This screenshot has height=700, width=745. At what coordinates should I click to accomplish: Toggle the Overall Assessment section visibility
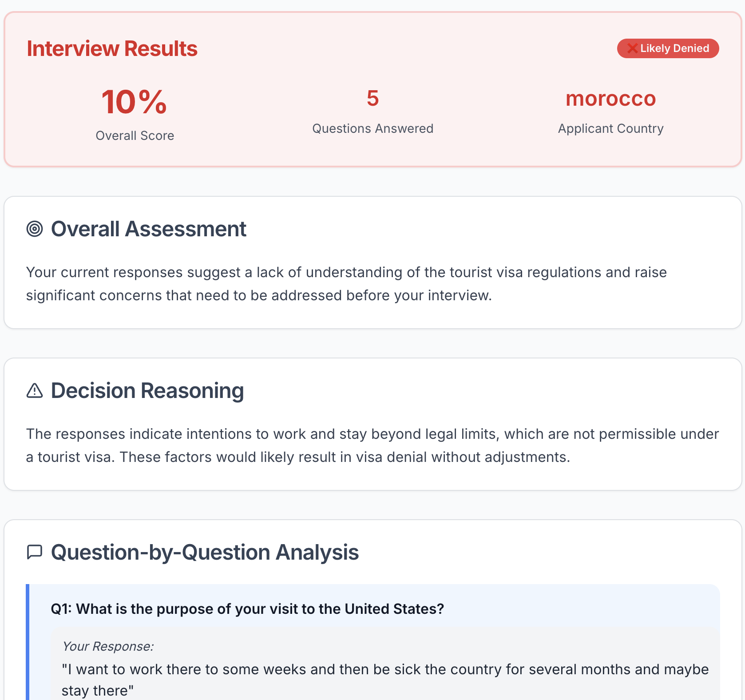(x=149, y=229)
